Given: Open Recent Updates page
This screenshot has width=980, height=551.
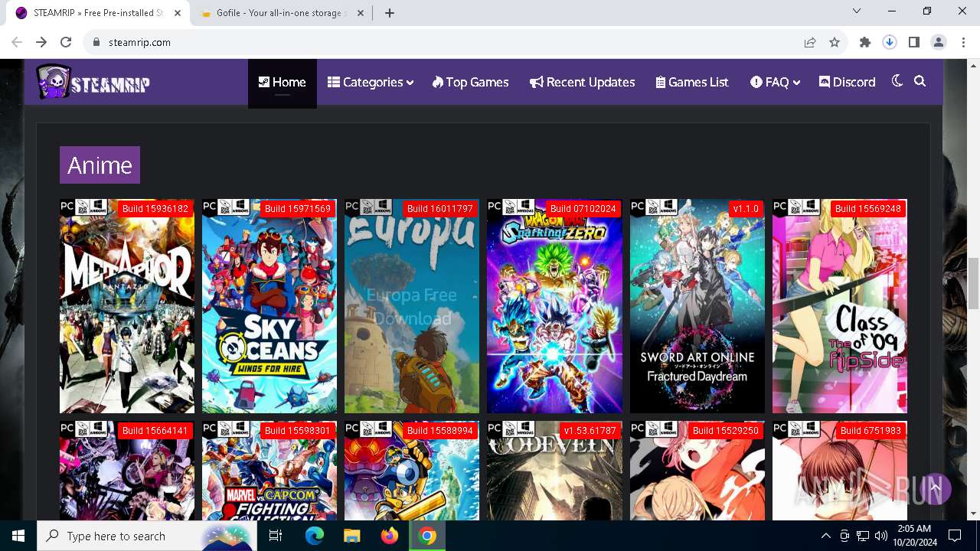Looking at the screenshot, I should pos(582,82).
